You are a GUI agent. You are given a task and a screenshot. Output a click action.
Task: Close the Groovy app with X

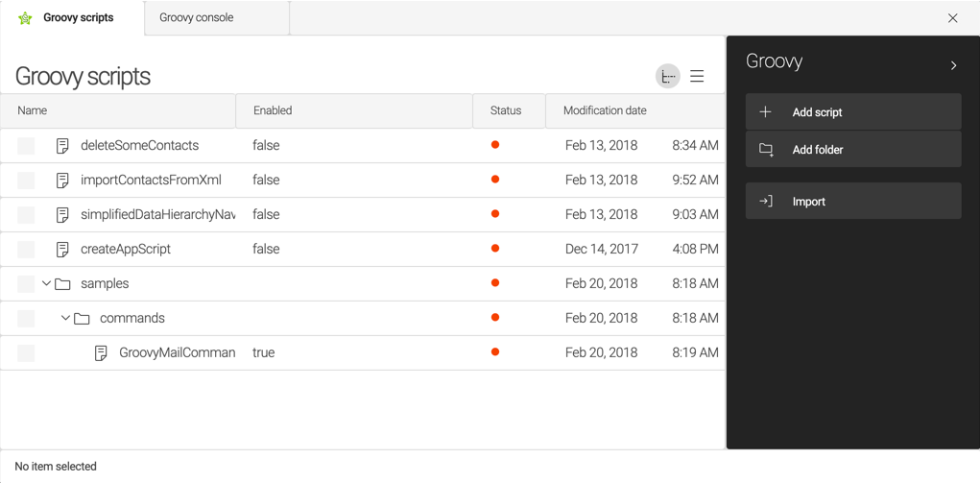(952, 18)
